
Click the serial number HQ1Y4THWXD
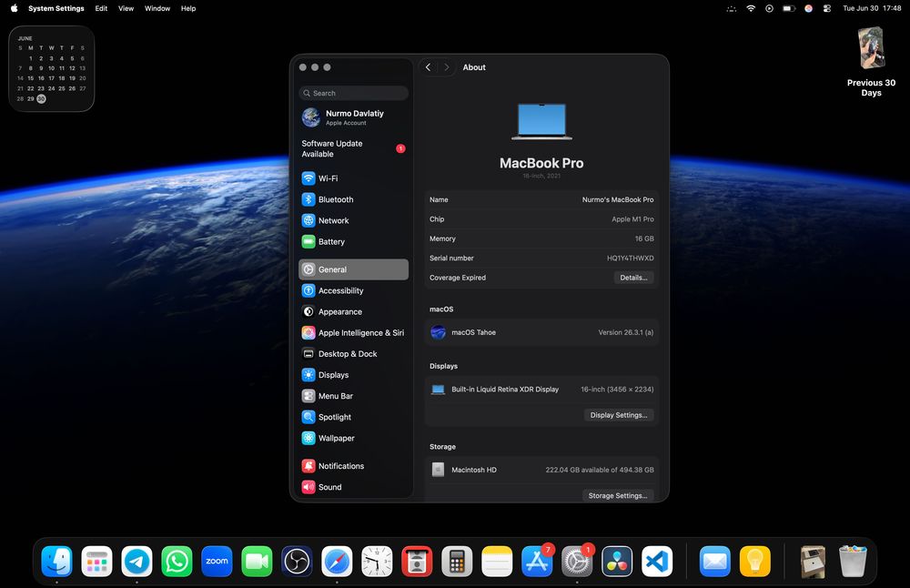click(631, 259)
